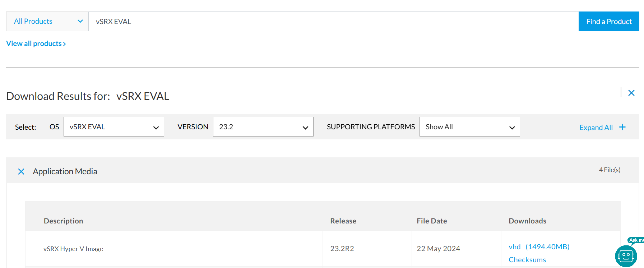Launch the Ask me chatbot icon
The image size is (644, 268).
[626, 255]
